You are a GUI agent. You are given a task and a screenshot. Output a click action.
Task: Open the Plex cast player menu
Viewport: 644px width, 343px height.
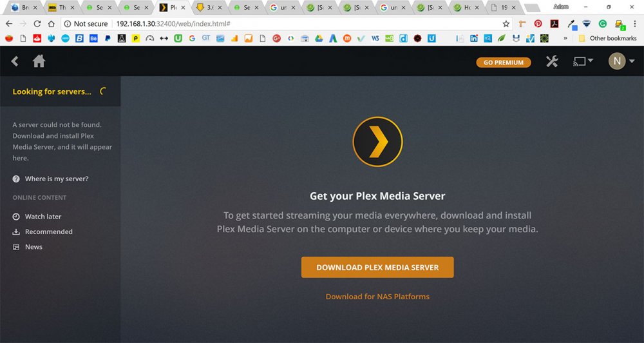tap(583, 62)
